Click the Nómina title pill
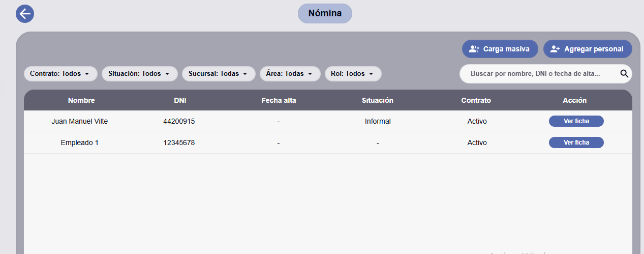 pyautogui.click(x=325, y=13)
